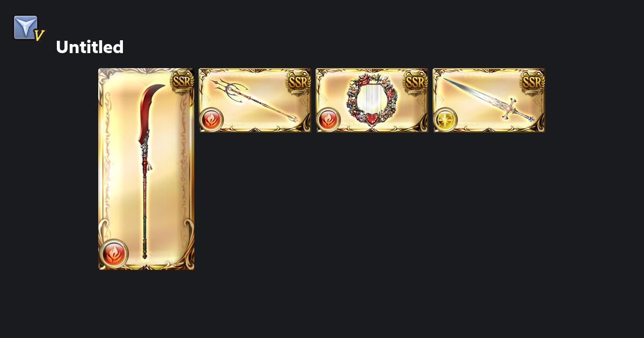Screen dimensions: 644x338
Task: Select the trident spear weapon card
Action: [x=255, y=100]
